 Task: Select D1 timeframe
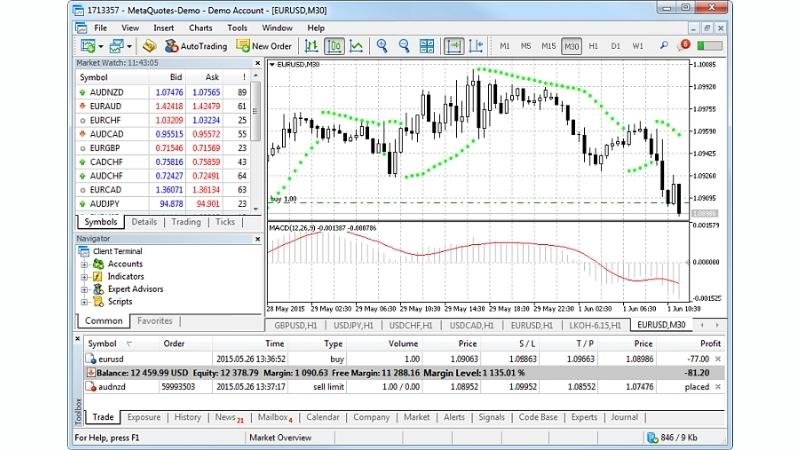[x=616, y=46]
